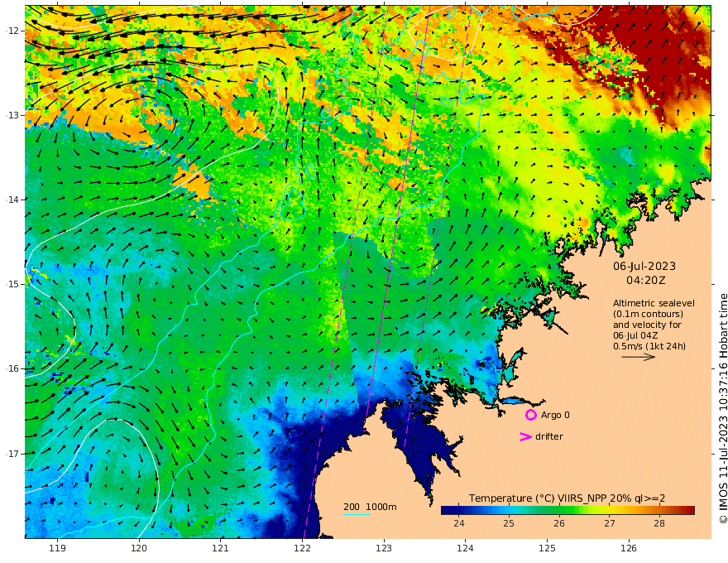
Task: Click the '200 1000m' depth contour label
Action: point(370,507)
